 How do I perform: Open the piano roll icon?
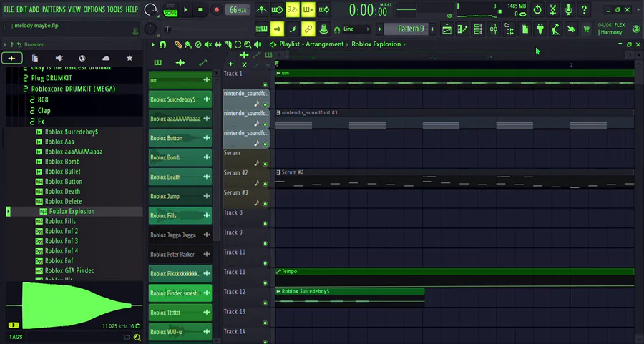click(x=462, y=29)
